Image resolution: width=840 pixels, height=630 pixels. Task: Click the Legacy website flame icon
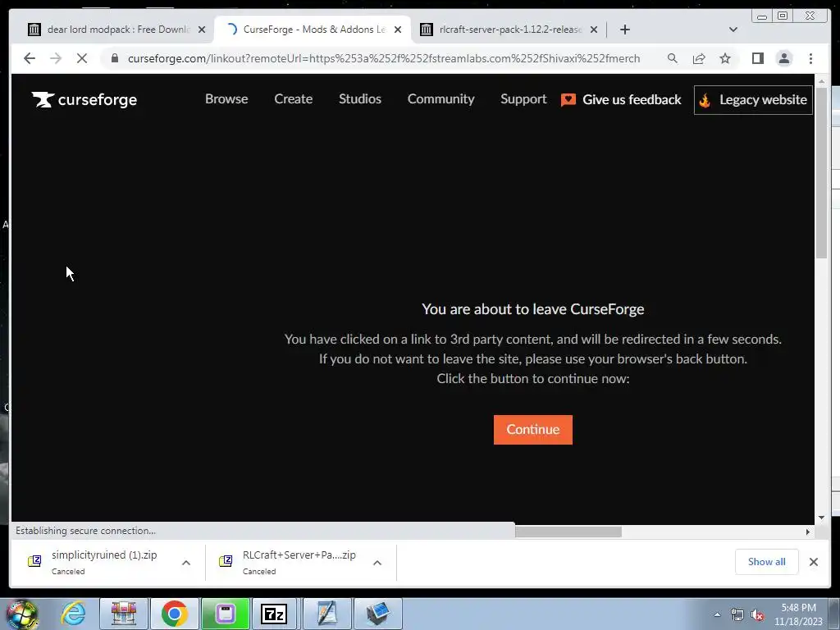[705, 99]
